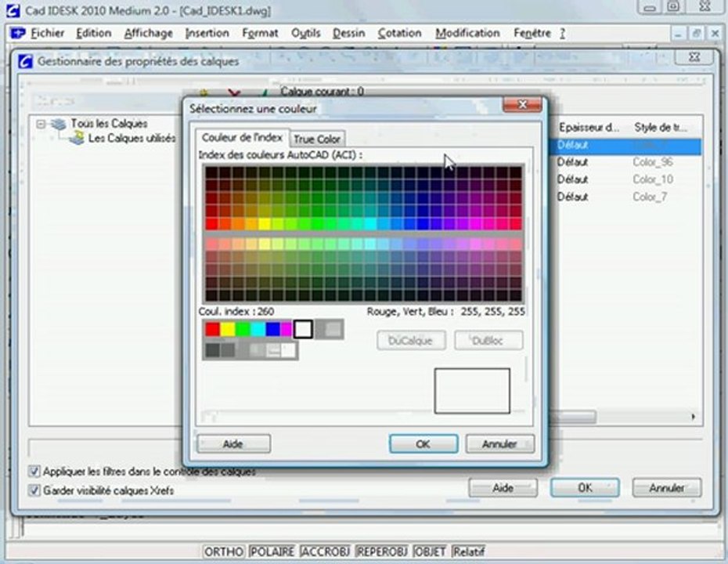Toggle ORTHO mode in status bar
This screenshot has height=564, width=728.
[224, 551]
